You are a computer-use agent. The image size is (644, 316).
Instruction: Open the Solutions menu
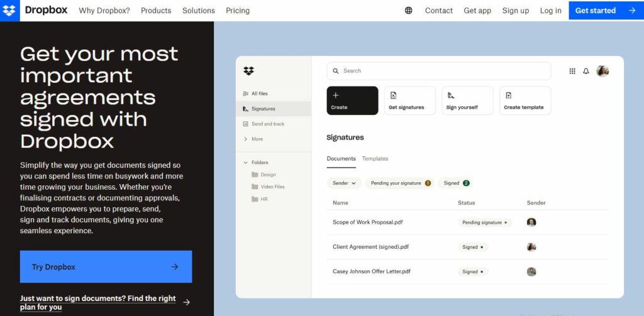pyautogui.click(x=199, y=11)
